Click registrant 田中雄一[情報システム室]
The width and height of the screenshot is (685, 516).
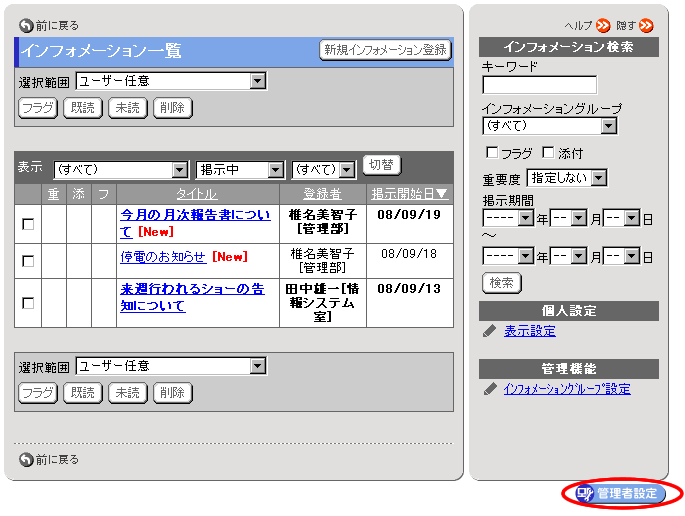click(x=322, y=302)
